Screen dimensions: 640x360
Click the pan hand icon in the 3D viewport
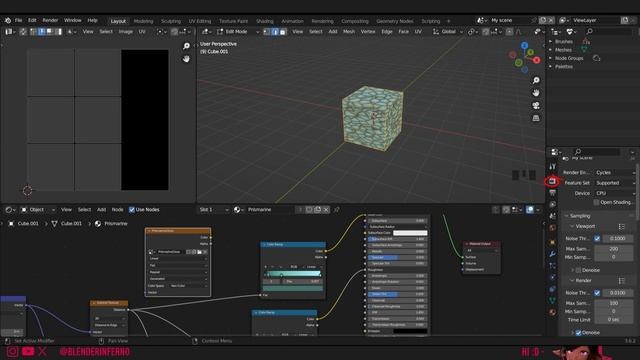(x=536, y=93)
